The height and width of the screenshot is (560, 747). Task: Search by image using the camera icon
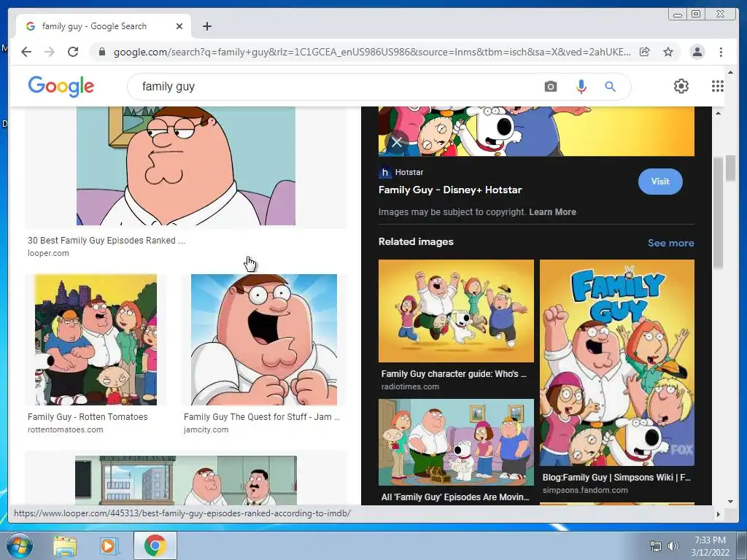pos(550,86)
